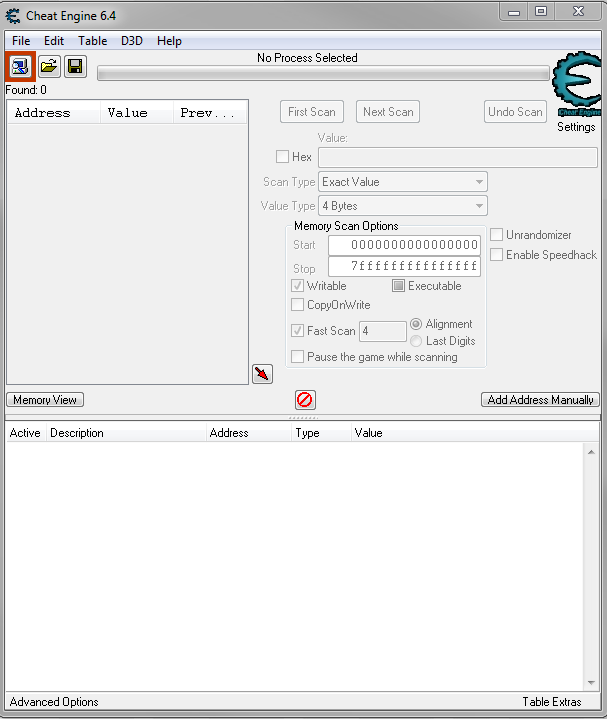Viewport: 607px width, 719px height.
Task: Click the Cheat Engine title bar icon
Action: click(13, 16)
